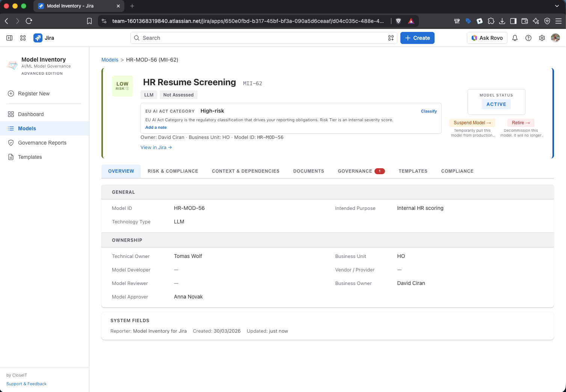Close the Model Inventory - Jira browser tab

(x=118, y=6)
